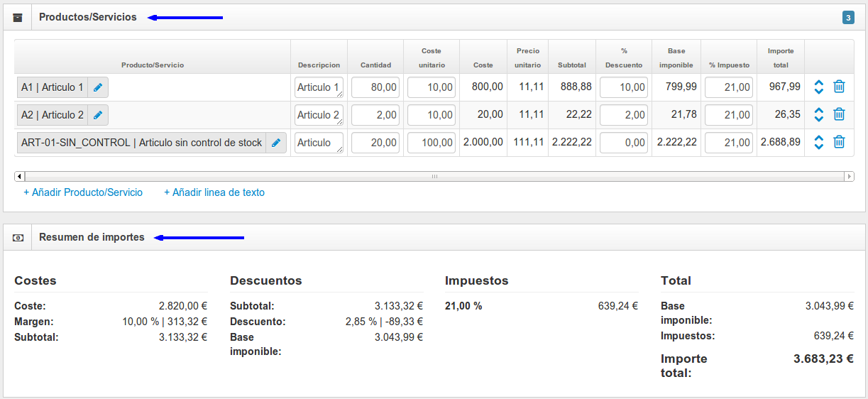
Task: Click the Descuento value 2,85 % | -89,33 €
Action: [x=384, y=322]
